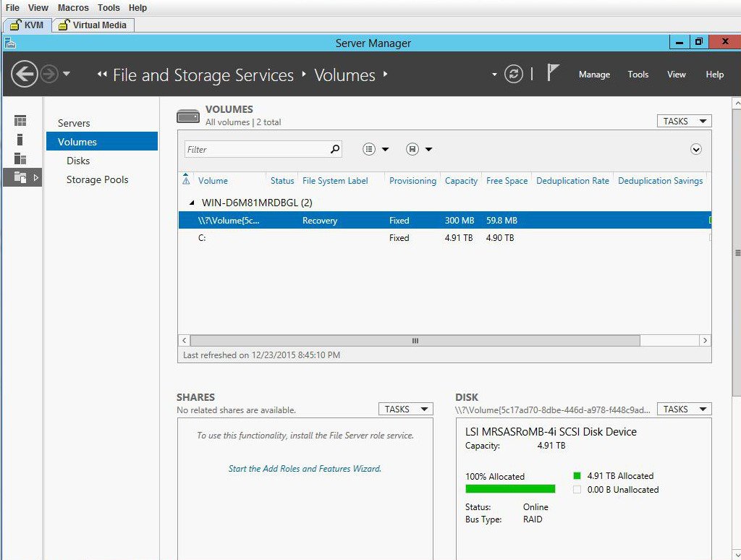Click the back navigation arrow
This screenshot has width=741, height=560.
(24, 74)
